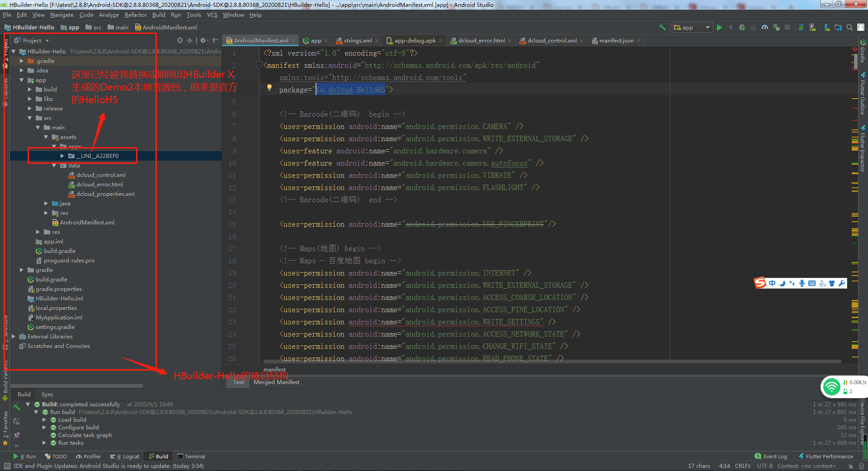Switch to the strings.xml editor tab
Image resolution: width=868 pixels, height=471 pixels.
point(357,41)
